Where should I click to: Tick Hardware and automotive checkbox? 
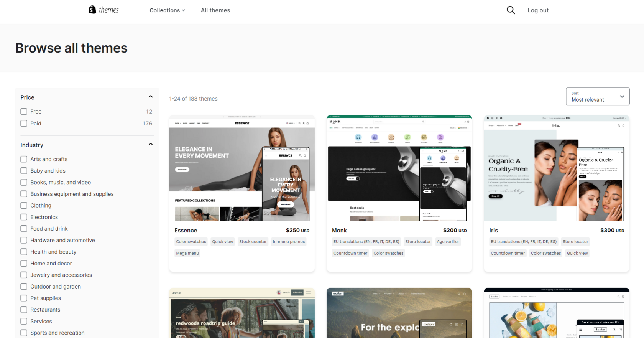coord(24,240)
